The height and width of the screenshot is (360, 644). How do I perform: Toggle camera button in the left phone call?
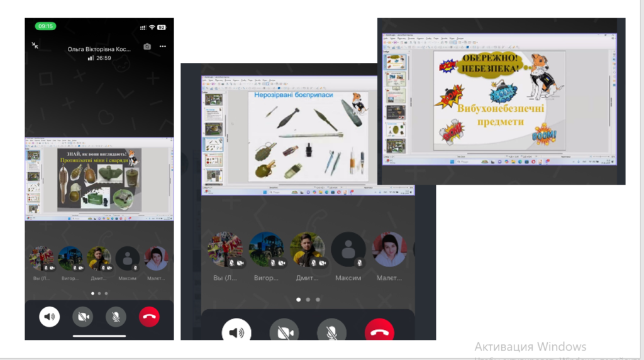83,317
